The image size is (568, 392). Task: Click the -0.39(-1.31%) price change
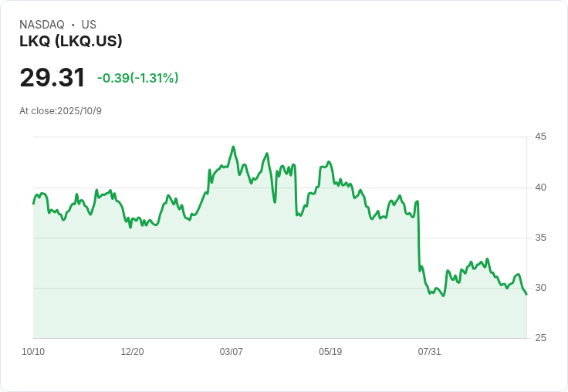pos(138,78)
